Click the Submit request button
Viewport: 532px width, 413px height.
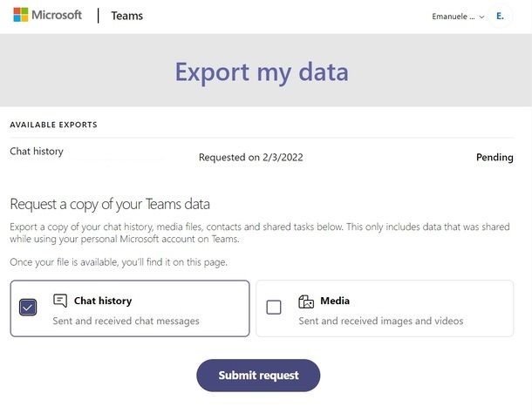pyautogui.click(x=258, y=376)
